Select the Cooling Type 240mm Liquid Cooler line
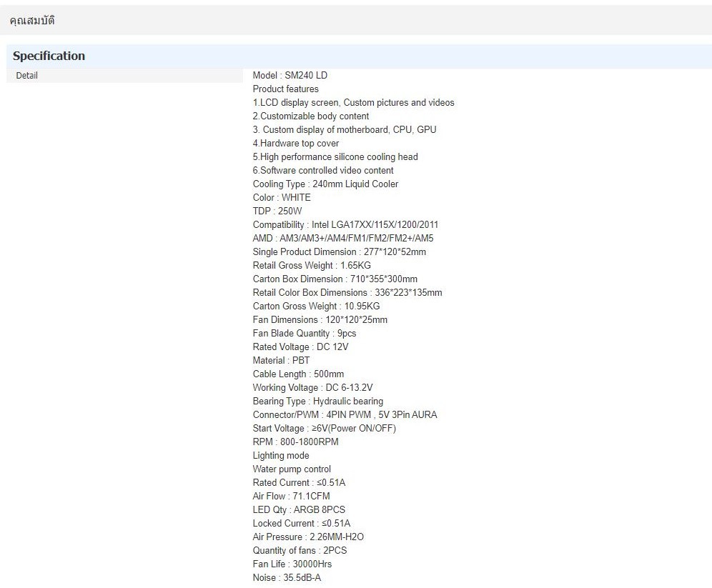This screenshot has width=712, height=588. coord(325,184)
